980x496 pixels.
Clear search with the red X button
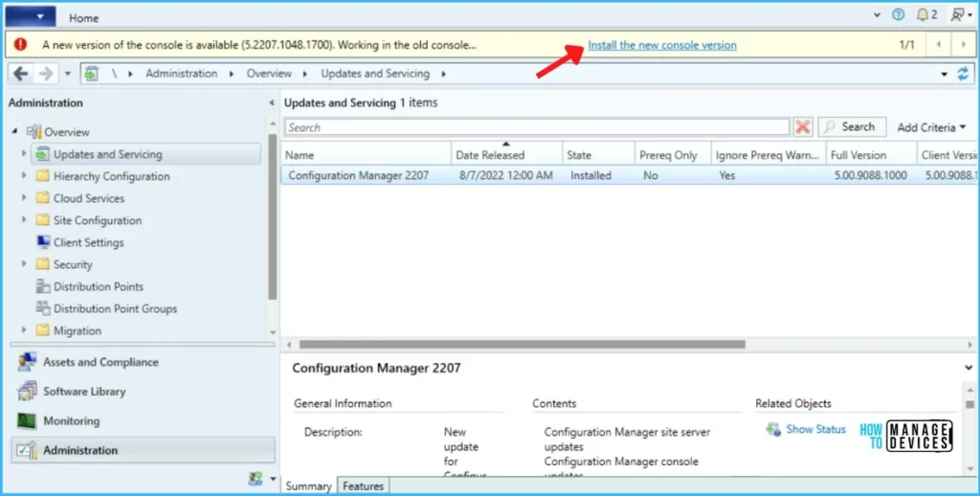[x=803, y=127]
